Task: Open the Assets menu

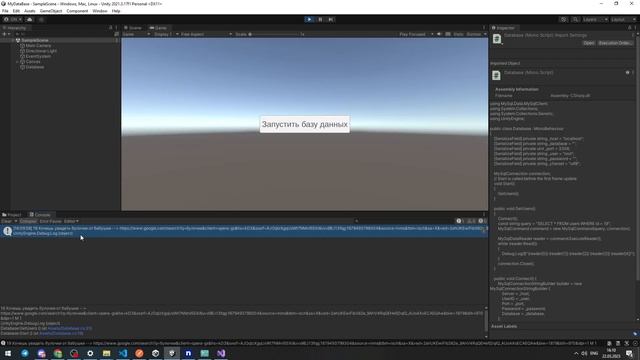Action: tap(29, 11)
